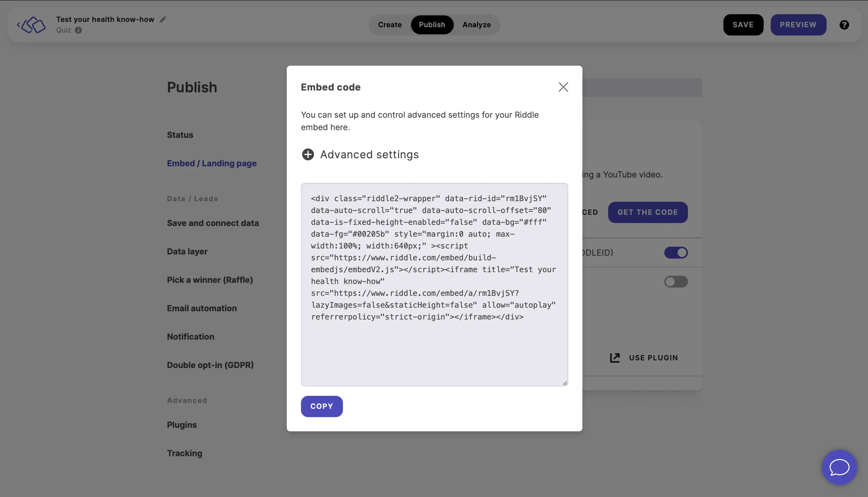868x497 pixels.
Task: Click the Use Plugin external link icon
Action: [615, 358]
